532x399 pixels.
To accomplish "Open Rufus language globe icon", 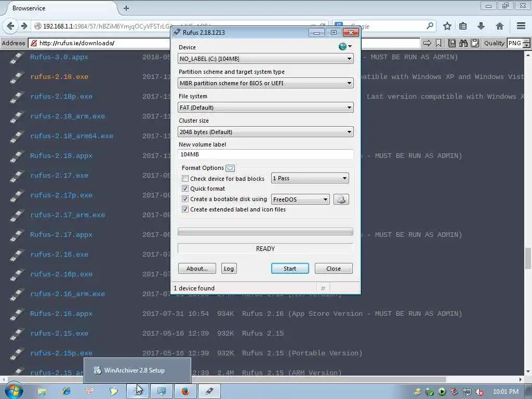I will click(x=343, y=46).
